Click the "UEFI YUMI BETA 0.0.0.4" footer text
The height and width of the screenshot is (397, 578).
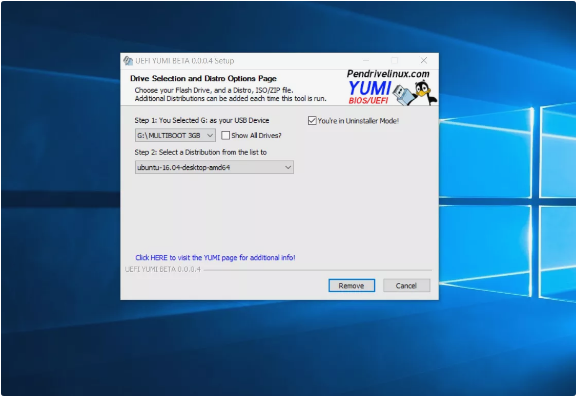(163, 269)
